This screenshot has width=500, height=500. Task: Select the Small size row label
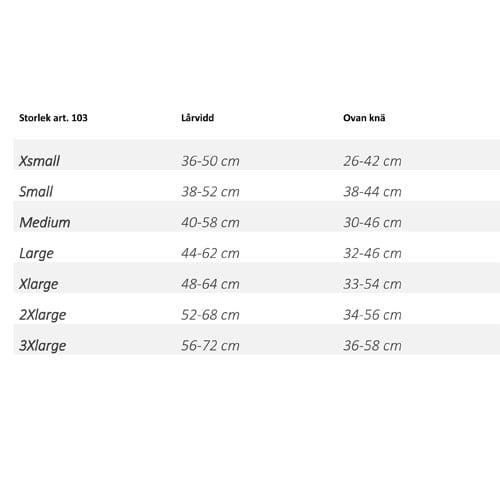tap(36, 192)
